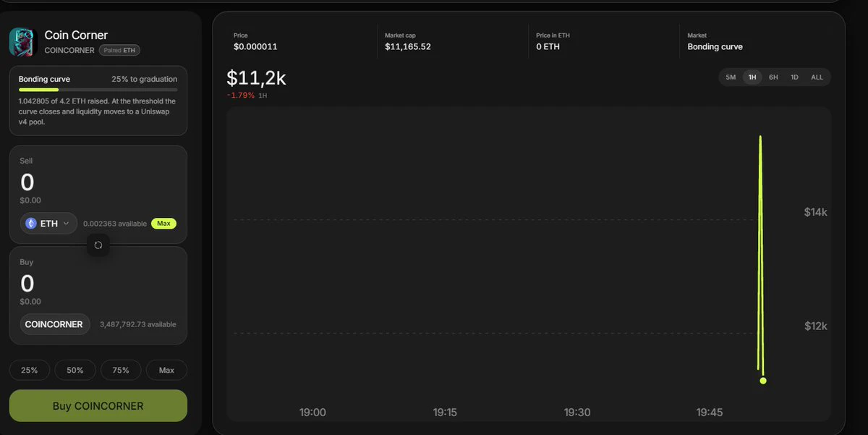
Task: Click the Buy COINCORNER button
Action: pos(98,406)
